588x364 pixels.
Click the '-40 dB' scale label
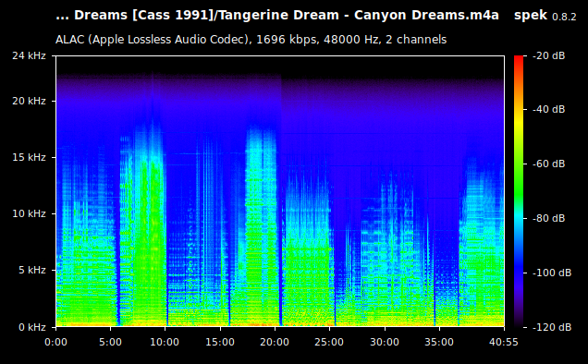click(x=548, y=109)
